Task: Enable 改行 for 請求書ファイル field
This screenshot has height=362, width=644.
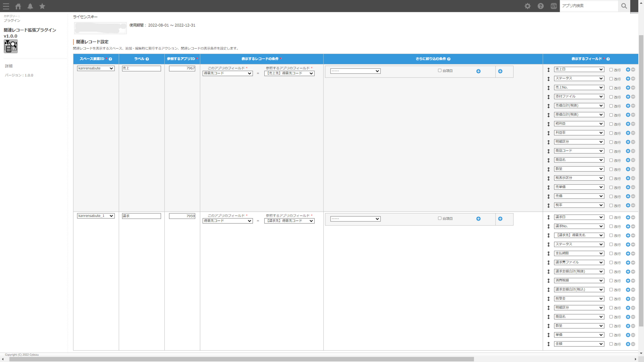Action: (611, 263)
